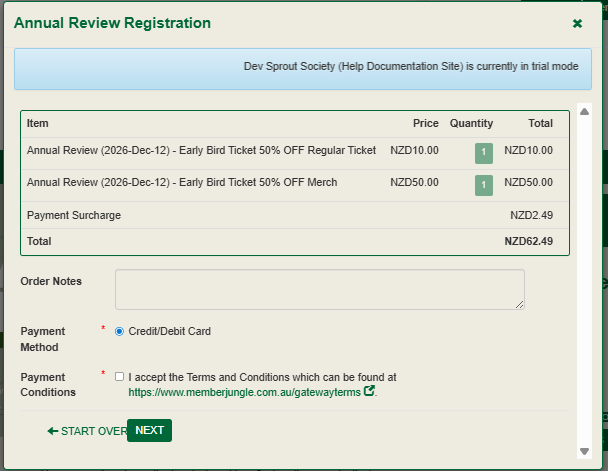Click the Credit/Debit Card label text
The width and height of the screenshot is (608, 471).
(x=169, y=331)
